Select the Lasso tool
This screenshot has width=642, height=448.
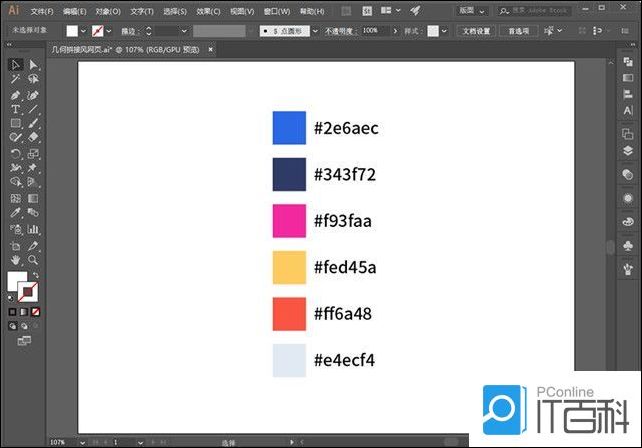[x=33, y=79]
